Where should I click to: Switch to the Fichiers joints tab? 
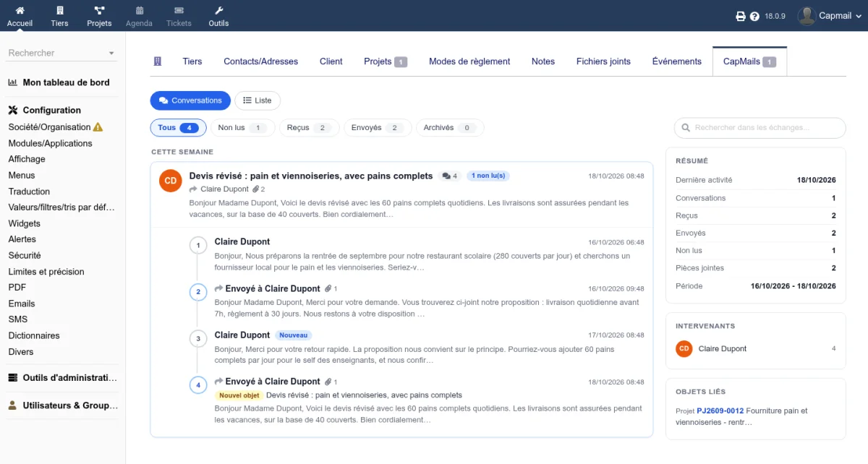click(603, 61)
